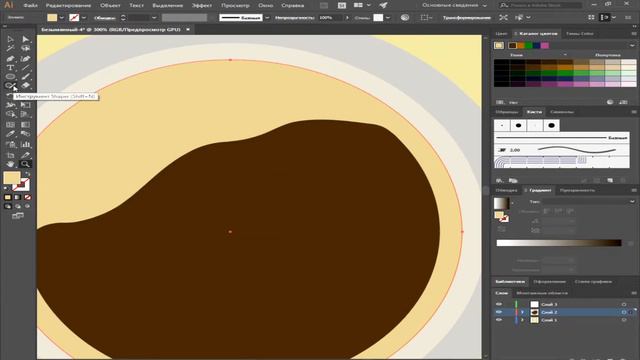Click the target circle of top layer
Image resolution: width=640 pixels, height=360 pixels.
[x=624, y=304]
